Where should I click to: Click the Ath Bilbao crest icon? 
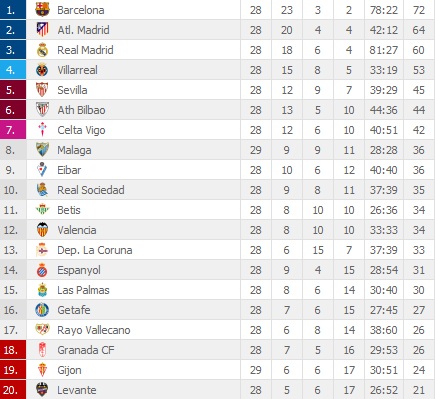pos(42,110)
